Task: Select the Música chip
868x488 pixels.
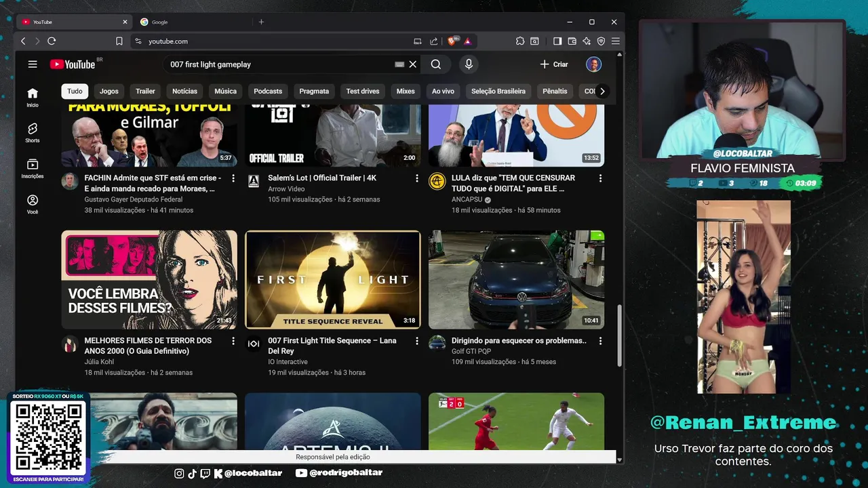Action: pos(226,91)
